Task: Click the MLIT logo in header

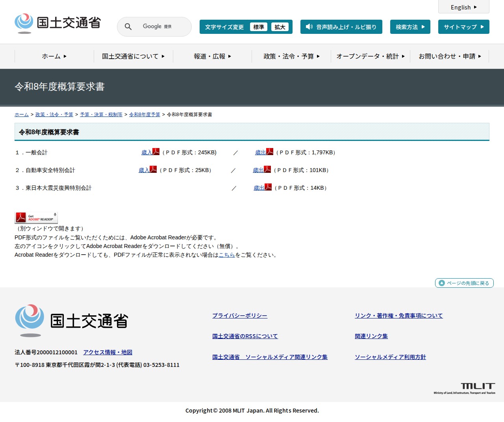Action: 58,23
